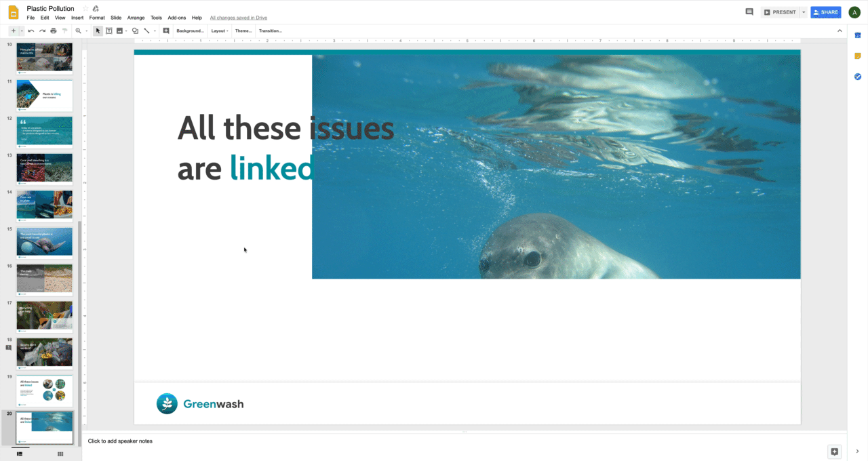Star the Plastic Pollution presentation
The width and height of the screenshot is (868, 461).
(x=85, y=9)
